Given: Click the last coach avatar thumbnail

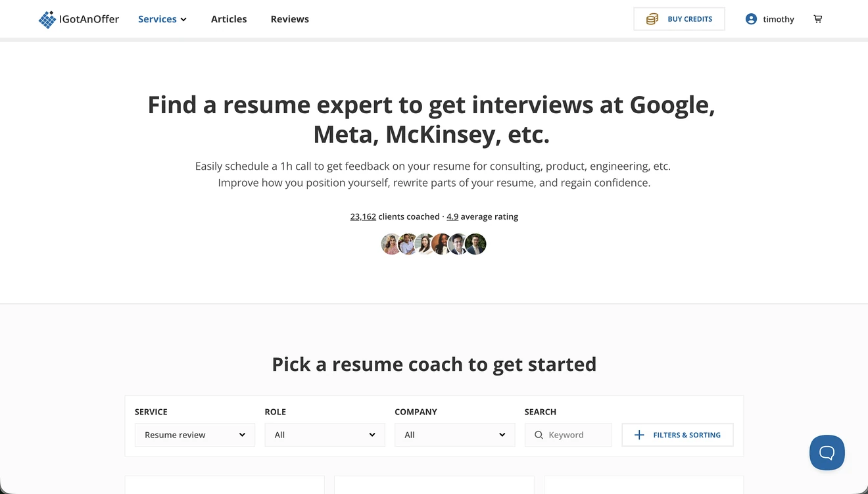Looking at the screenshot, I should tap(475, 244).
